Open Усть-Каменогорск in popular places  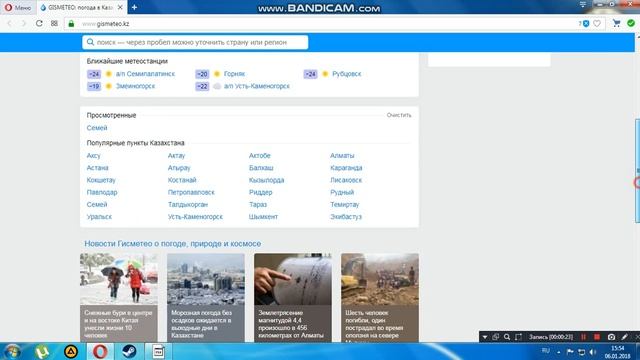point(195,217)
